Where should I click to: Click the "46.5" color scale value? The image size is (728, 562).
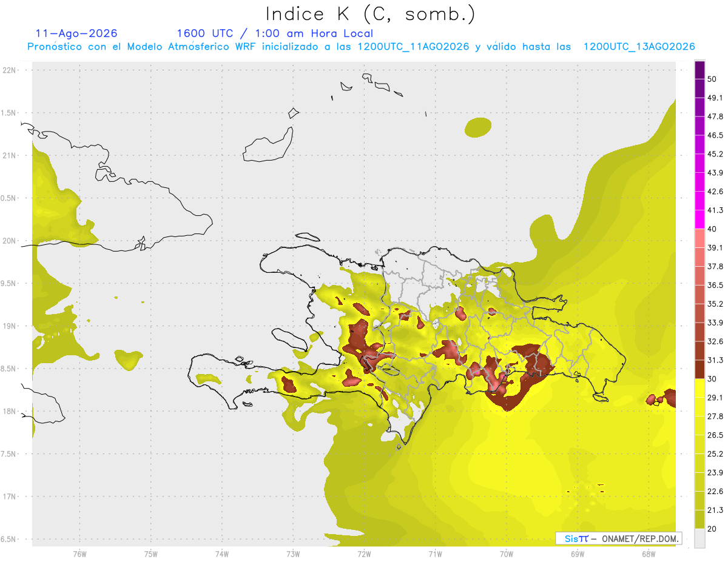click(715, 135)
